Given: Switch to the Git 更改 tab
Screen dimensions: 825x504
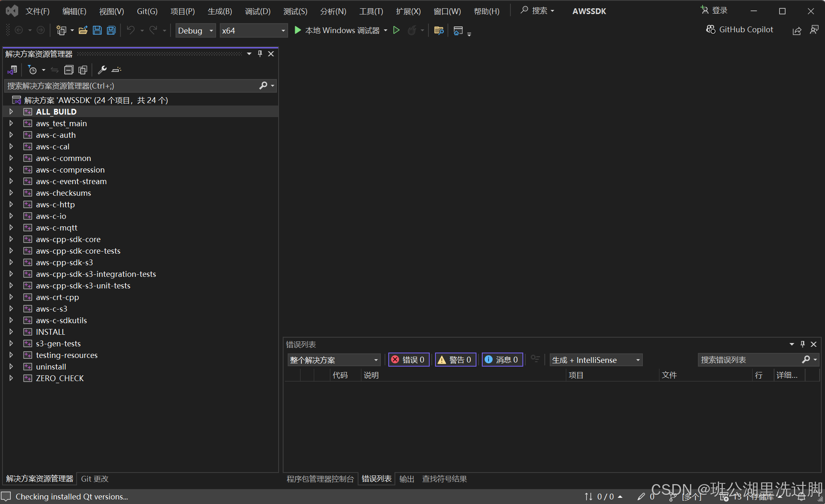Looking at the screenshot, I should 94,479.
